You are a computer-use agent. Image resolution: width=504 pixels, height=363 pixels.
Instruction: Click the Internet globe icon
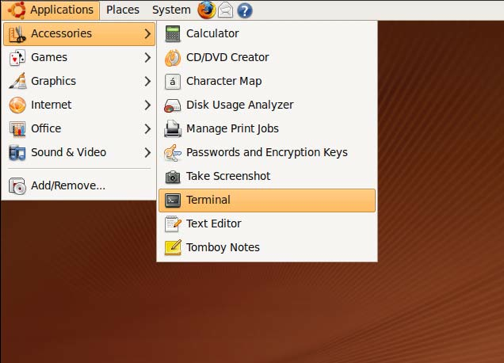[x=17, y=105]
